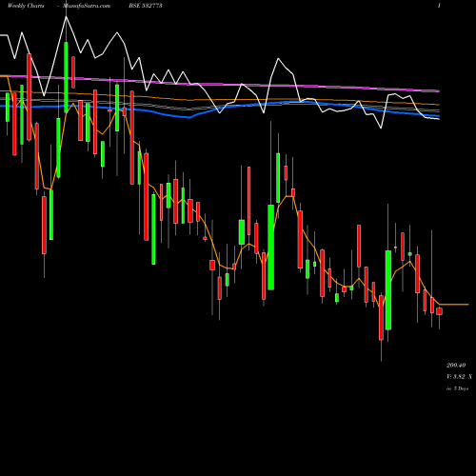Screen dimensions: 476x476
Task: Click the last red candle at chart end
Action: click(x=439, y=311)
